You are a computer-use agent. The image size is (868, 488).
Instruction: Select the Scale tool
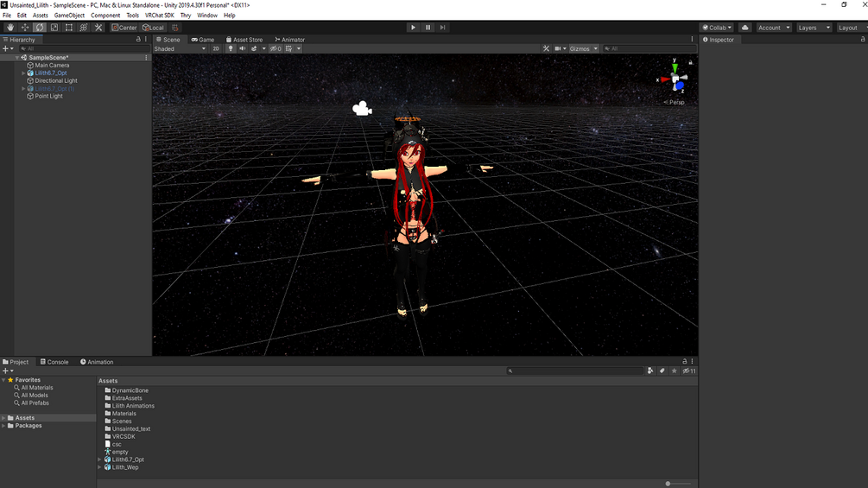54,27
